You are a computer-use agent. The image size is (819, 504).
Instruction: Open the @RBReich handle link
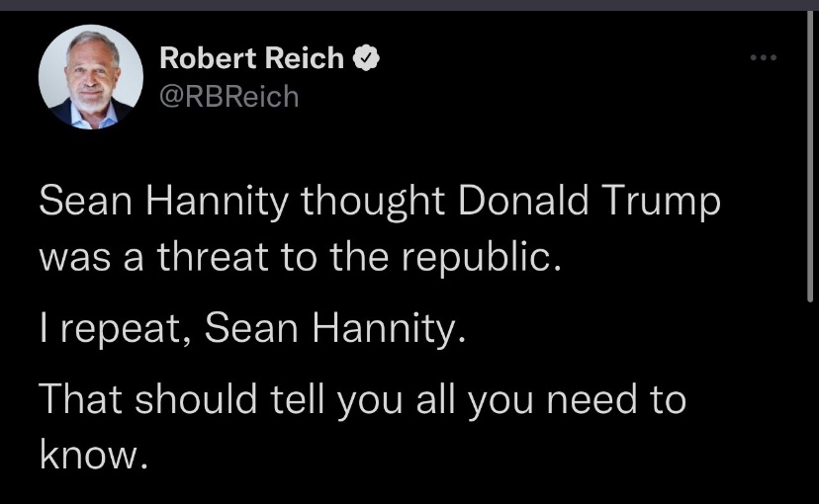(228, 97)
